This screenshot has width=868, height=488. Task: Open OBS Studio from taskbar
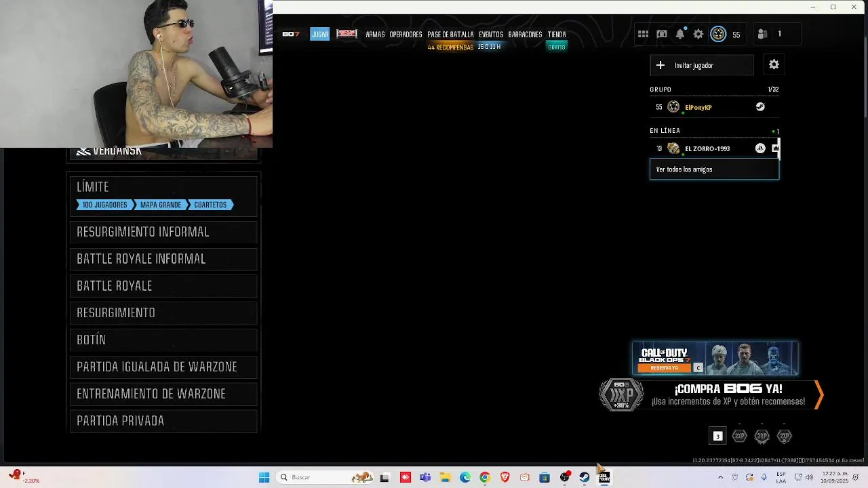click(x=564, y=477)
